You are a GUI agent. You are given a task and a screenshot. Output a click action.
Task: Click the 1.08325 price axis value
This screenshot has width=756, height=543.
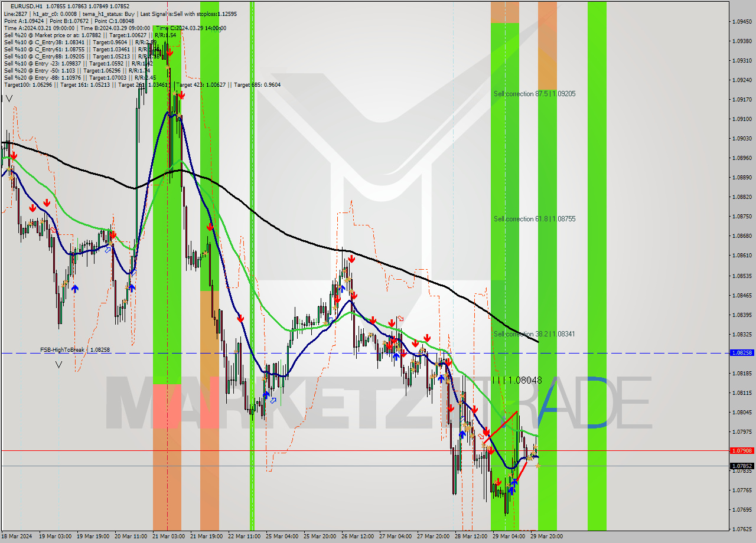742,333
